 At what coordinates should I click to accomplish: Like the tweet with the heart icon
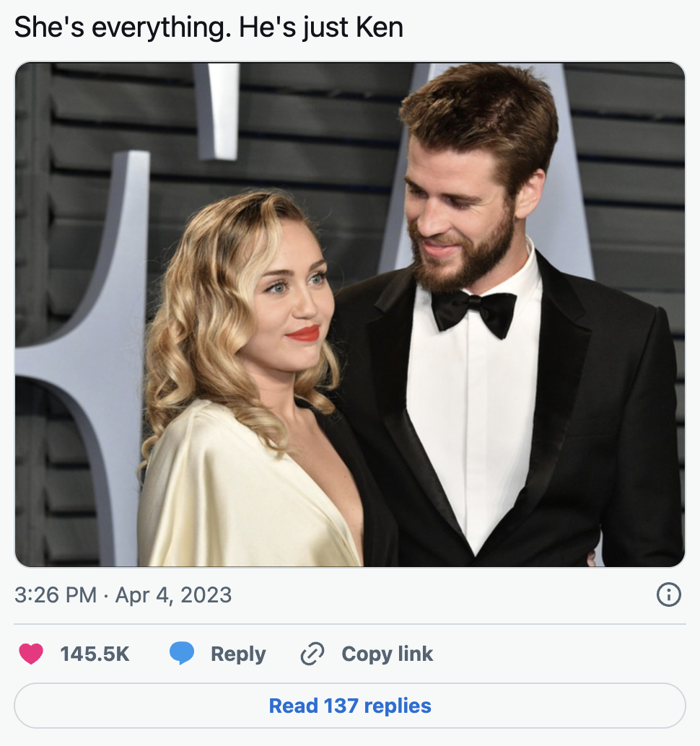(31, 654)
